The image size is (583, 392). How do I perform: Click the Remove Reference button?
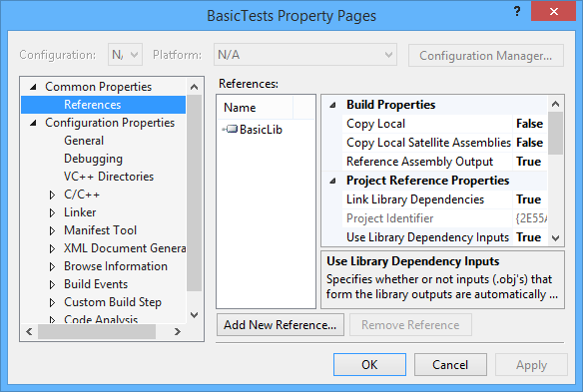(410, 325)
